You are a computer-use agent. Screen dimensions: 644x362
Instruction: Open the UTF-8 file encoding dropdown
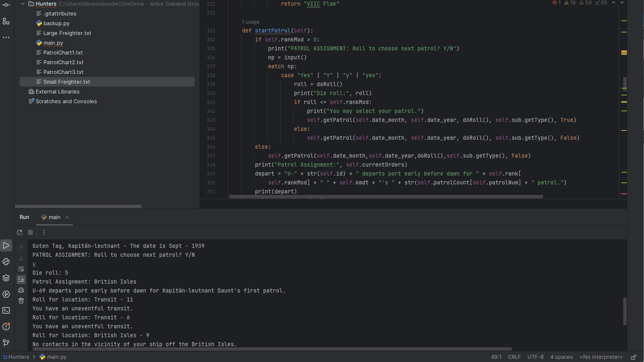click(535, 357)
